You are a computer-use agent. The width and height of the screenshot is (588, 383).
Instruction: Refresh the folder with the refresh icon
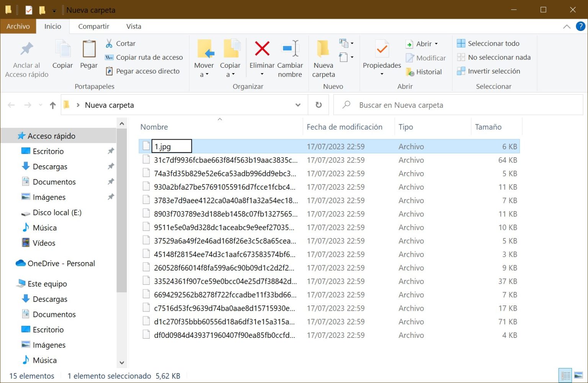pos(318,105)
